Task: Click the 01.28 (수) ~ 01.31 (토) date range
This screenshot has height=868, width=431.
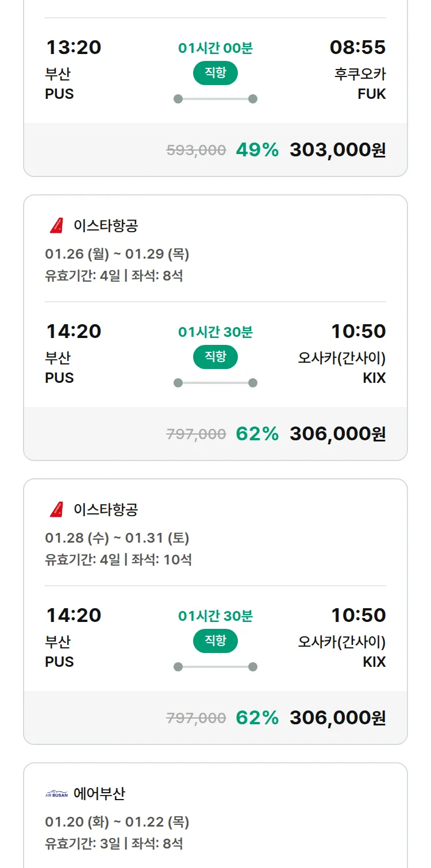Action: pyautogui.click(x=117, y=538)
